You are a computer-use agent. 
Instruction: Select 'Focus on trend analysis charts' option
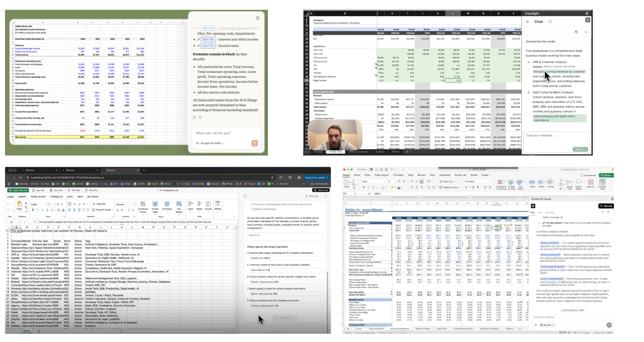(252, 204)
